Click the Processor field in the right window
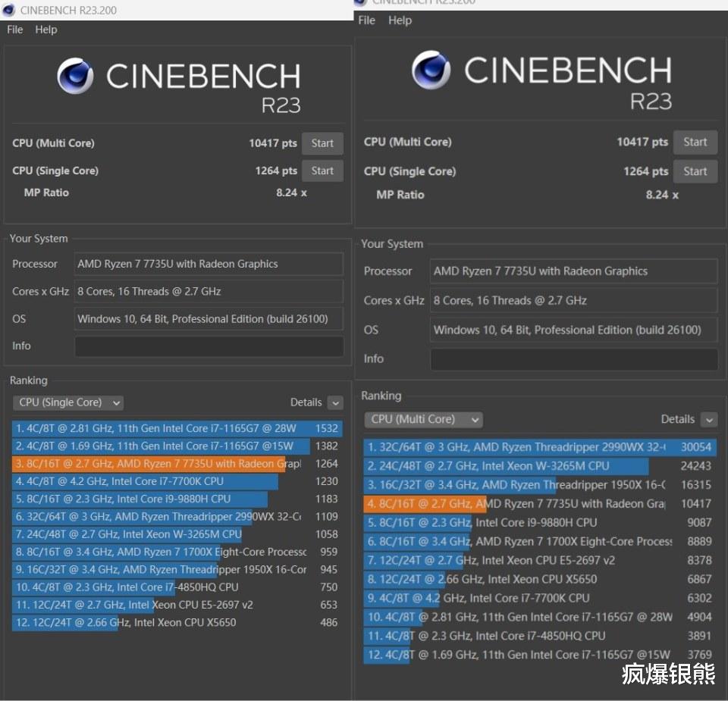Screen dimensions: 728x701 [573, 271]
